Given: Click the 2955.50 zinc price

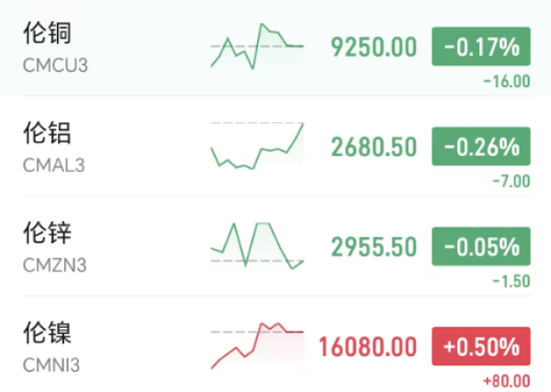Looking at the screenshot, I should point(374,247).
